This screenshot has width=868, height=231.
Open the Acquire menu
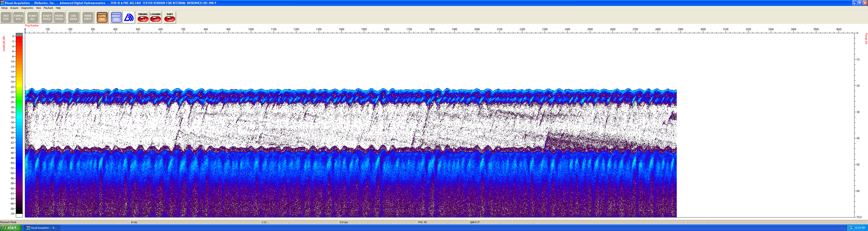click(14, 8)
